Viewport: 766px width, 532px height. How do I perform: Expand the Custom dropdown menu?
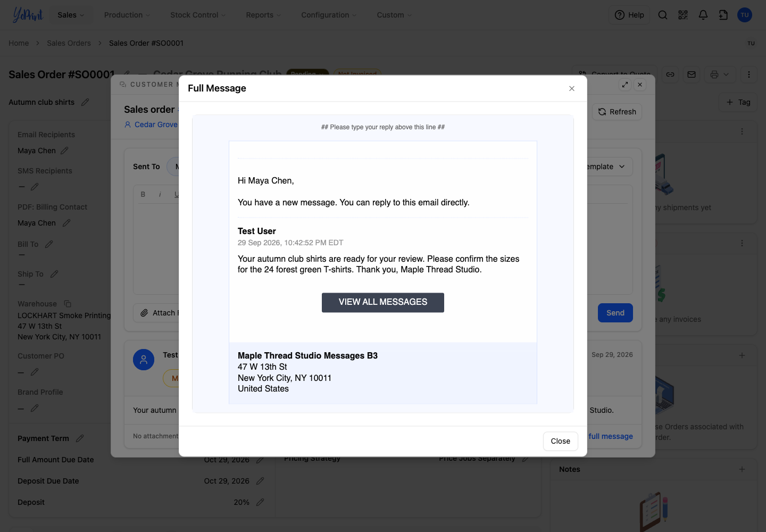(394, 15)
